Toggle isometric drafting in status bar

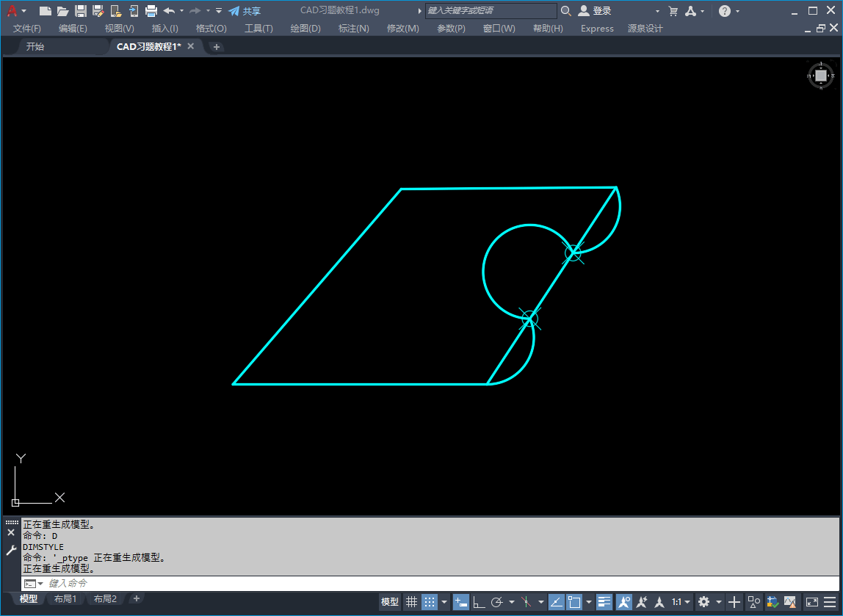point(527,602)
